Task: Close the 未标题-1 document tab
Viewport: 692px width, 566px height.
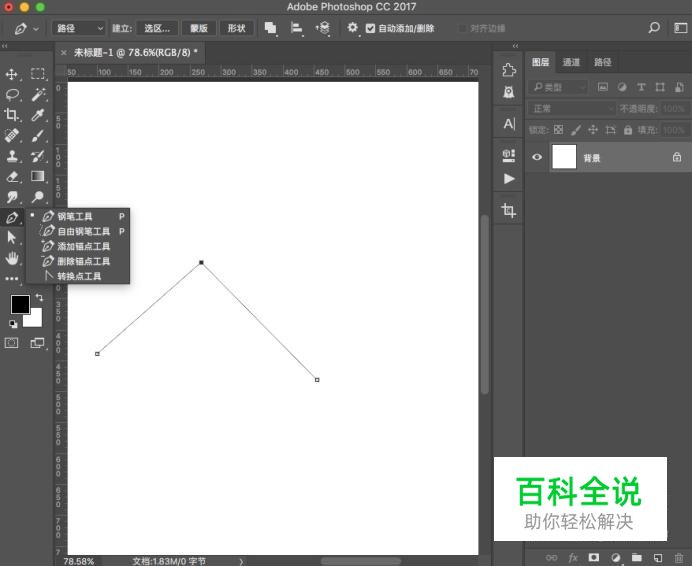Action: click(64, 53)
